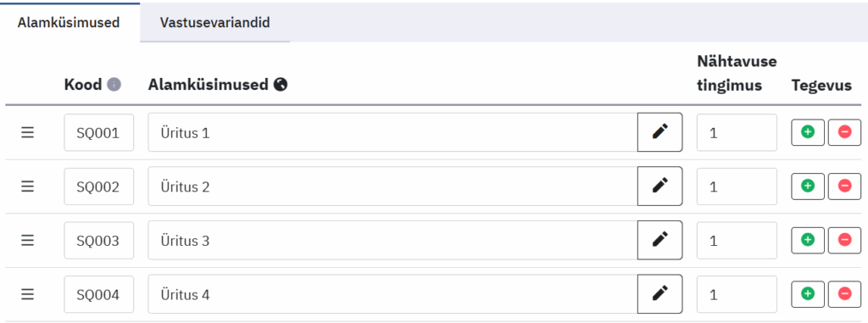
Task: Remove subquestion SQ004 with red minus
Action: (845, 294)
